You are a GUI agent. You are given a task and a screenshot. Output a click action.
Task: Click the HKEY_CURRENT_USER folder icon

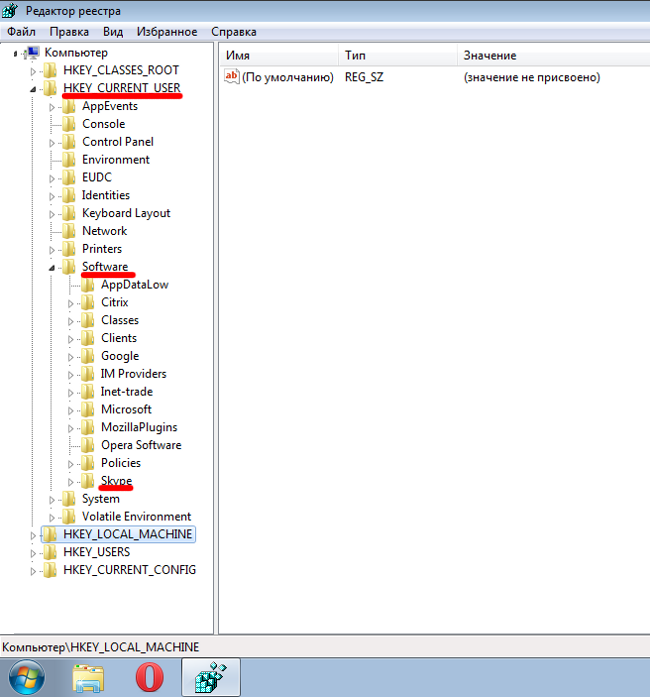pos(50,88)
